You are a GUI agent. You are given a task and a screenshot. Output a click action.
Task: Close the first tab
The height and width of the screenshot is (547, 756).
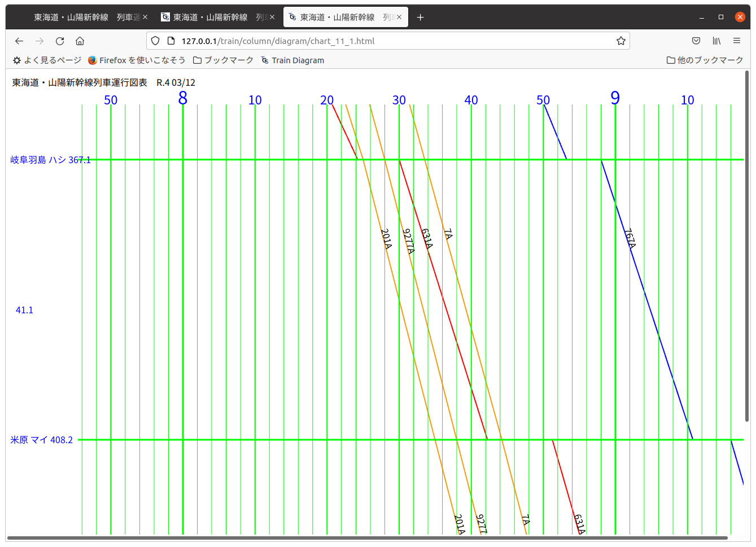145,17
